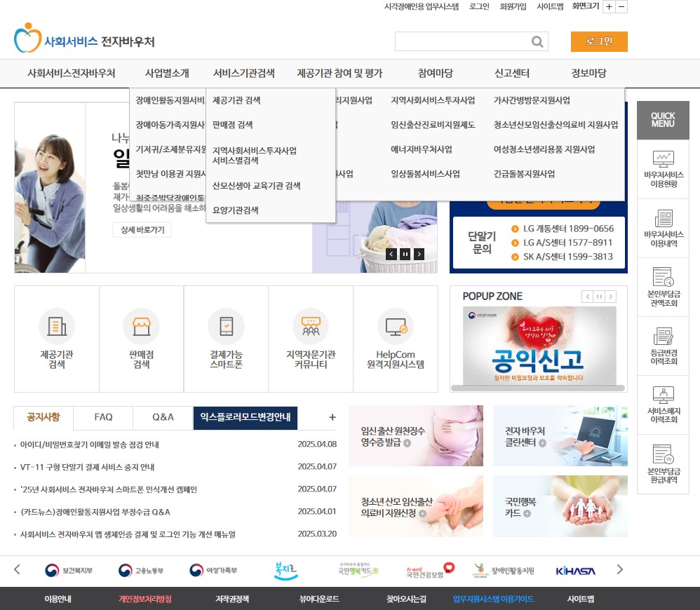700x610 pixels.
Task: Click inside the search input field
Action: point(463,42)
